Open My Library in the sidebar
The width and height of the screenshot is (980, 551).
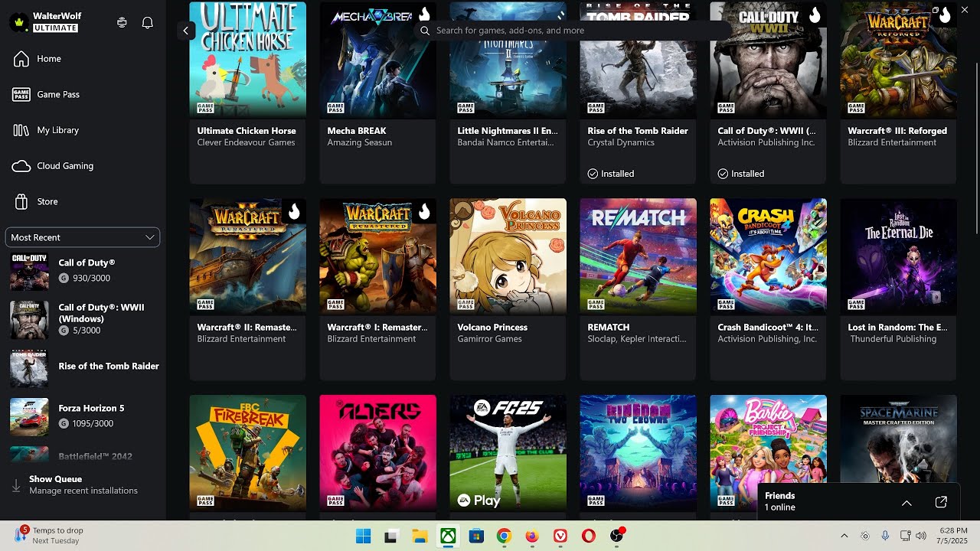point(83,130)
